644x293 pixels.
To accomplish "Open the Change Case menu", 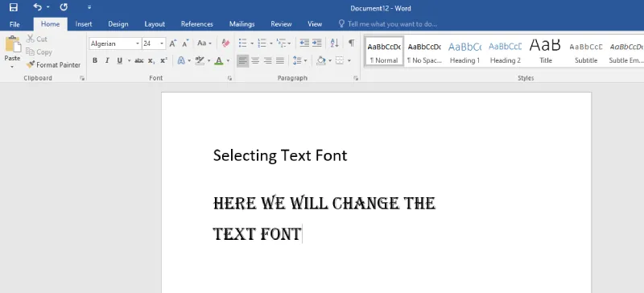I will tap(204, 43).
